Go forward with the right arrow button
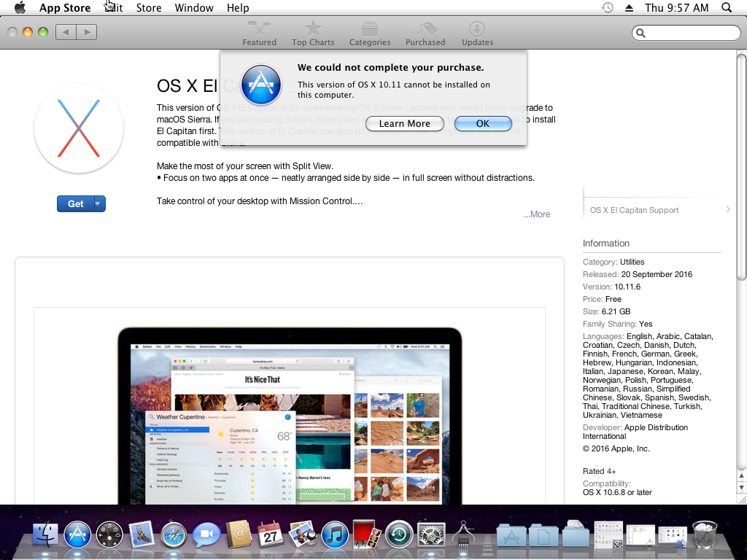 coord(87,32)
